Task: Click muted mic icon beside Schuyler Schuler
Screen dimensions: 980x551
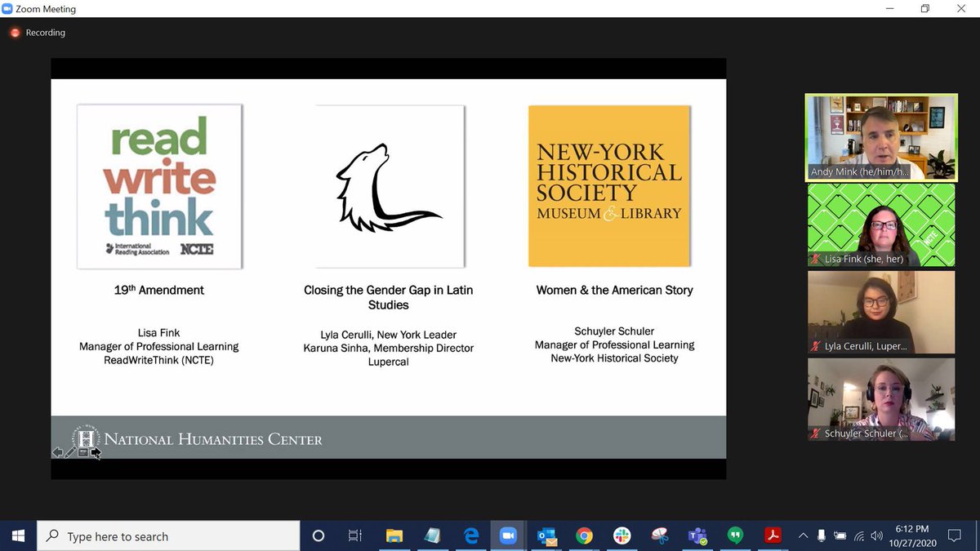Action: pyautogui.click(x=815, y=433)
